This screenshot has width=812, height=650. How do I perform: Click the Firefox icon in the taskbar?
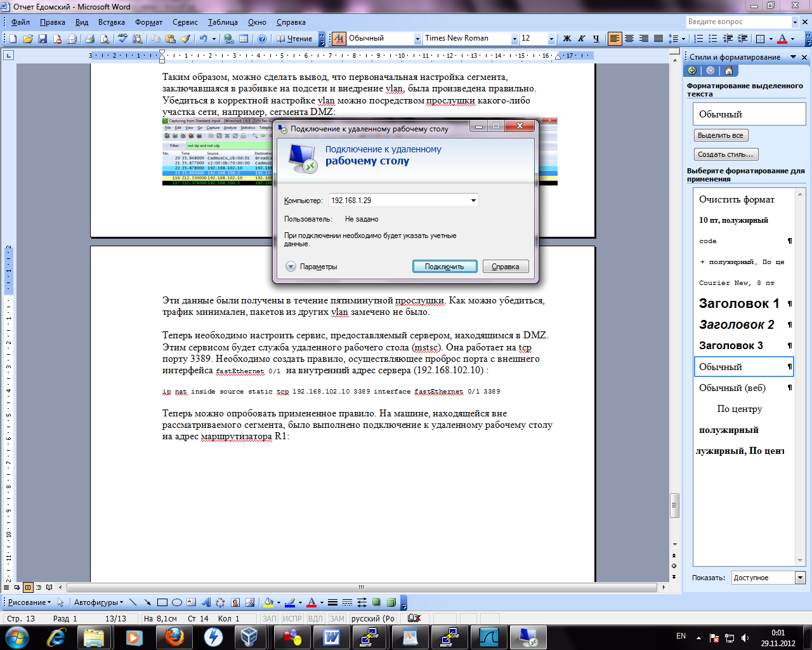174,637
